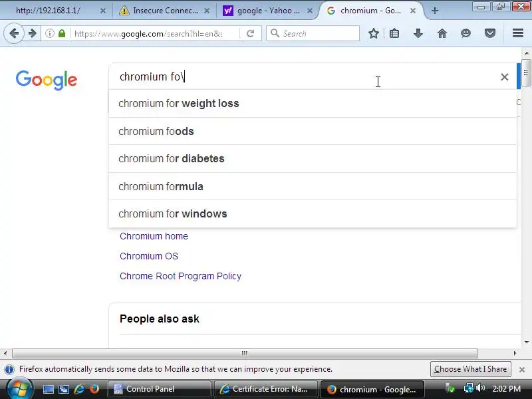
Task: Close the http://192.168.1.1/ tab
Action: [x=103, y=11]
